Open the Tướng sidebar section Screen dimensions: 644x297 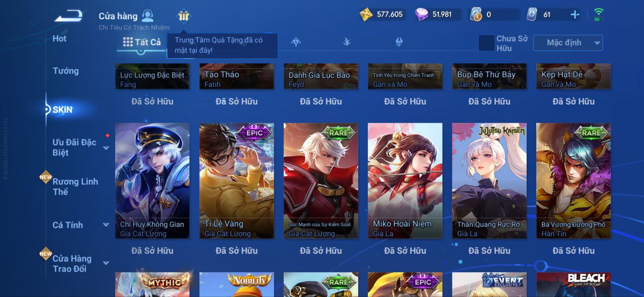point(66,71)
